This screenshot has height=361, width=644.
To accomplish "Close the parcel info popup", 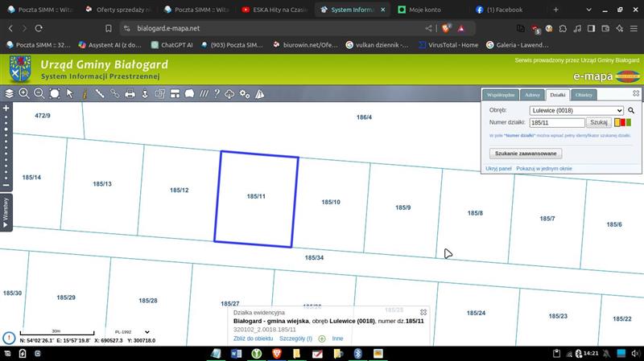I will pyautogui.click(x=423, y=312).
